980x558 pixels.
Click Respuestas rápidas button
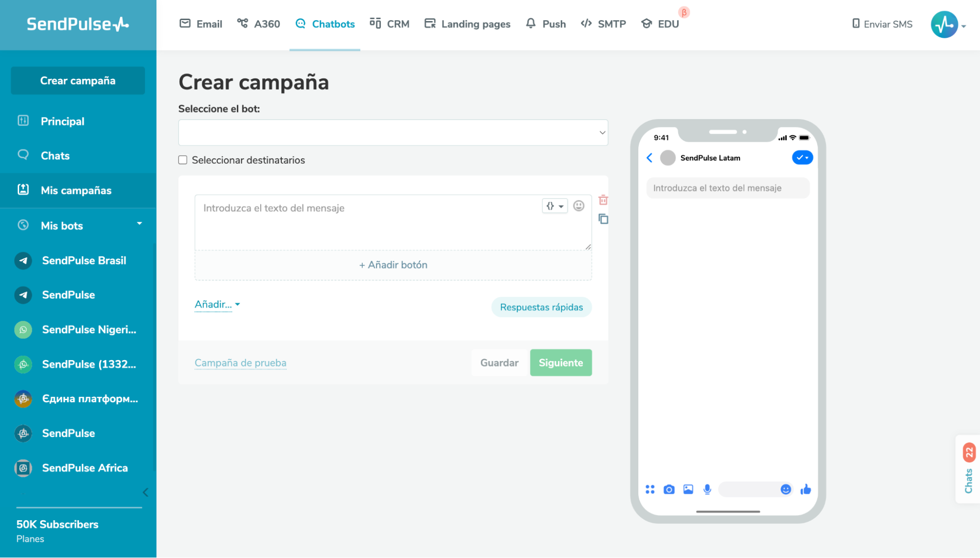click(x=541, y=308)
